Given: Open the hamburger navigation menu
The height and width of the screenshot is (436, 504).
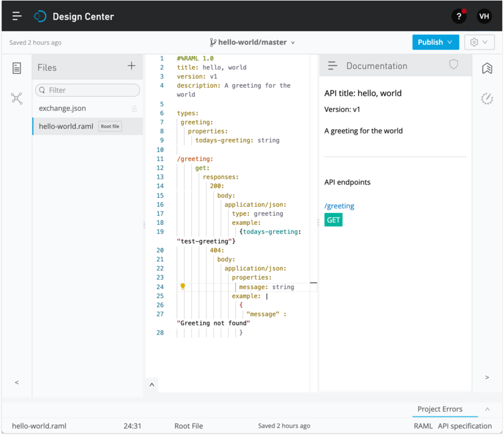Looking at the screenshot, I should point(17,16).
